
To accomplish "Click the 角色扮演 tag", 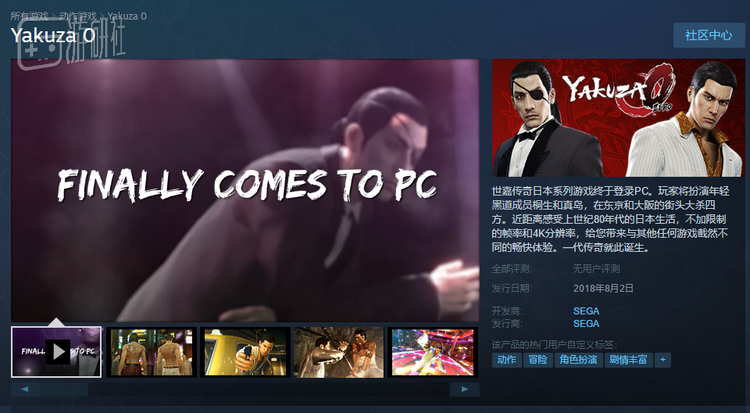I will pos(578,360).
